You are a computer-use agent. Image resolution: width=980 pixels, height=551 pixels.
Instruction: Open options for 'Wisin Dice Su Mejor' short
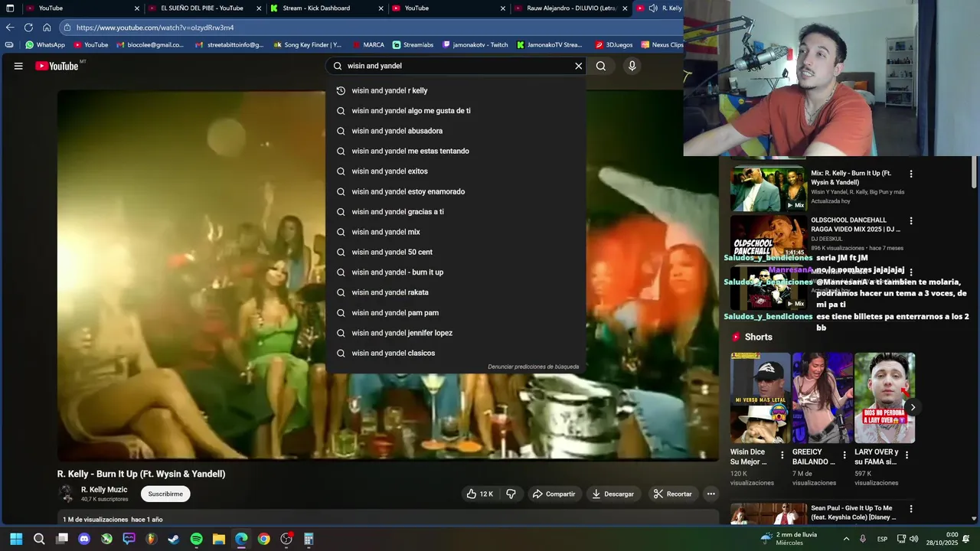coord(782,455)
